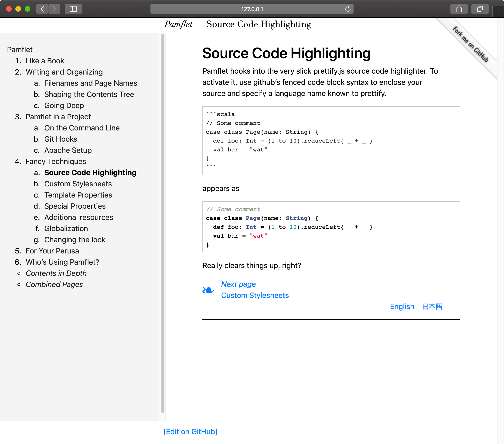Click the main Source Code Highlighting heading

coord(286,53)
